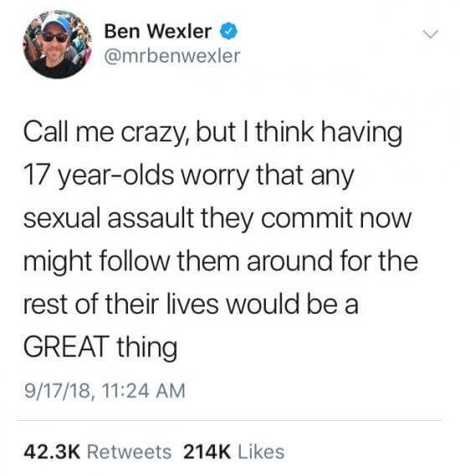Expand the tweet options chevron
Screen dimensions: 460x476
(431, 34)
